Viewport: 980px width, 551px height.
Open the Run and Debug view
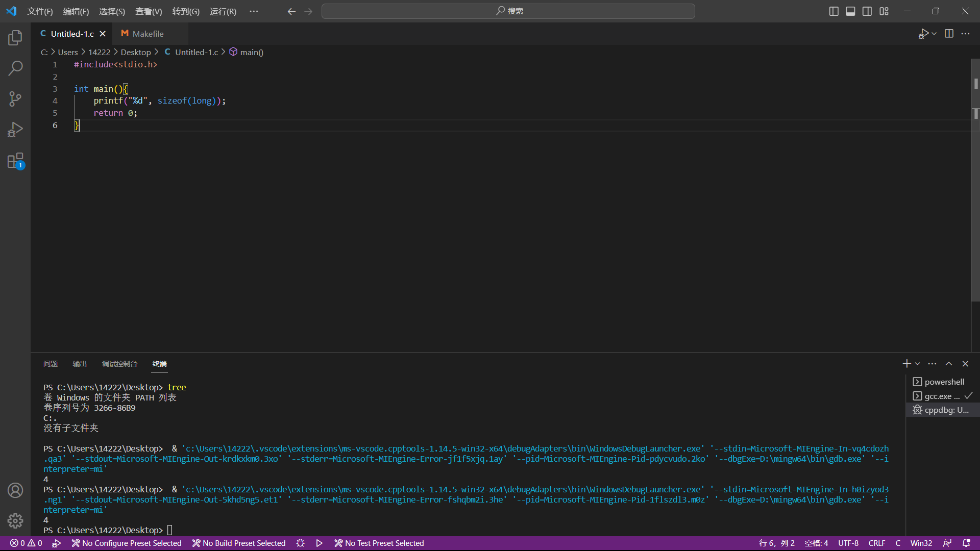(15, 130)
